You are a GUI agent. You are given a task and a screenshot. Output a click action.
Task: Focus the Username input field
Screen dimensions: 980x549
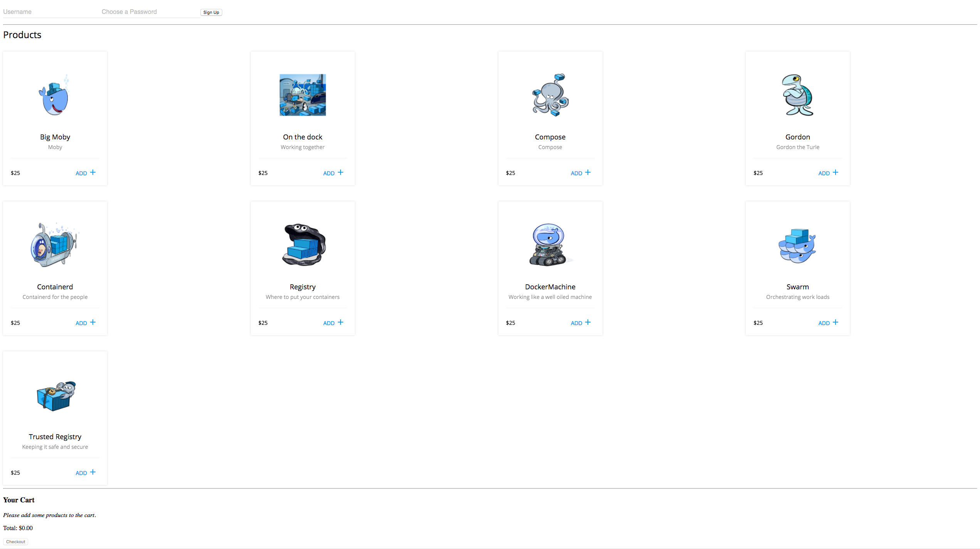[x=50, y=12]
